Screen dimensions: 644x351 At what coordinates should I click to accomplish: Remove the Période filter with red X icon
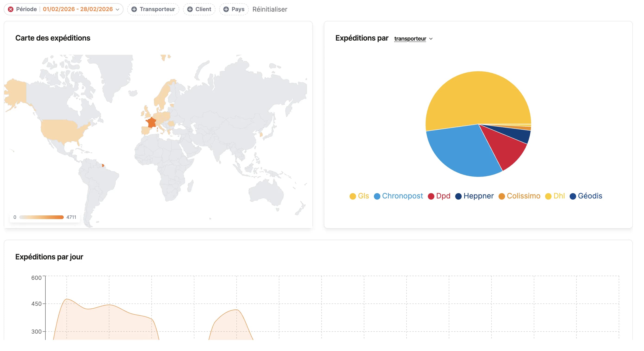tap(10, 9)
